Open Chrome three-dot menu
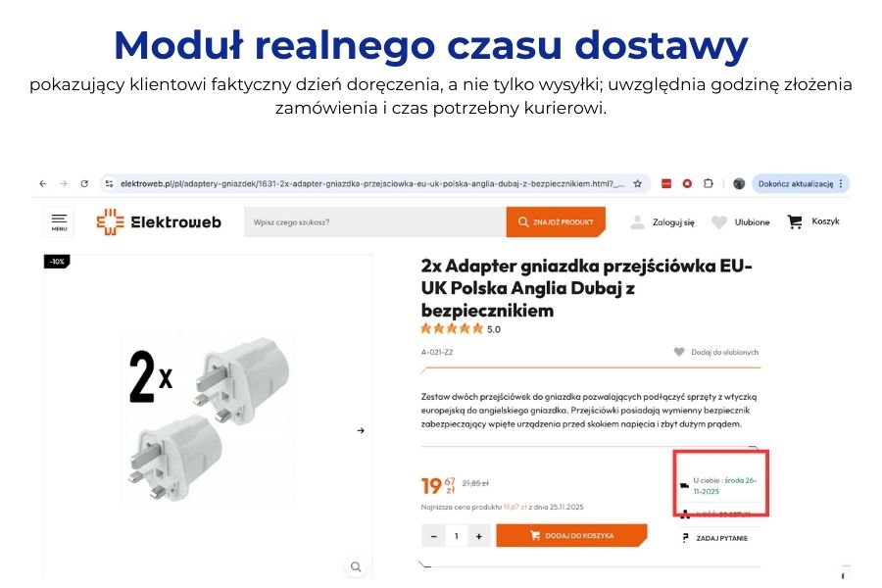 pyautogui.click(x=841, y=183)
